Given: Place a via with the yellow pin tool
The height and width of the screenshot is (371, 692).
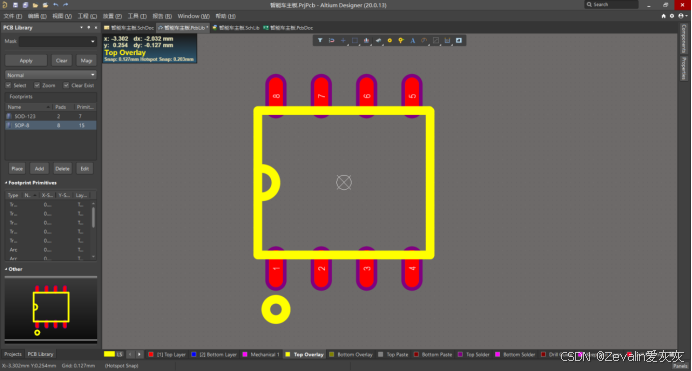Looking at the screenshot, I should [401, 40].
